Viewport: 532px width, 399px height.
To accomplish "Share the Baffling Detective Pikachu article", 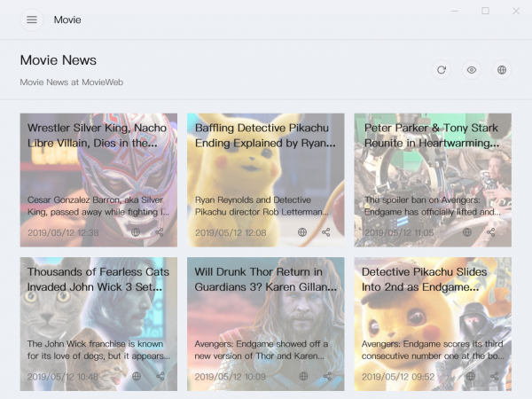I will 325,232.
